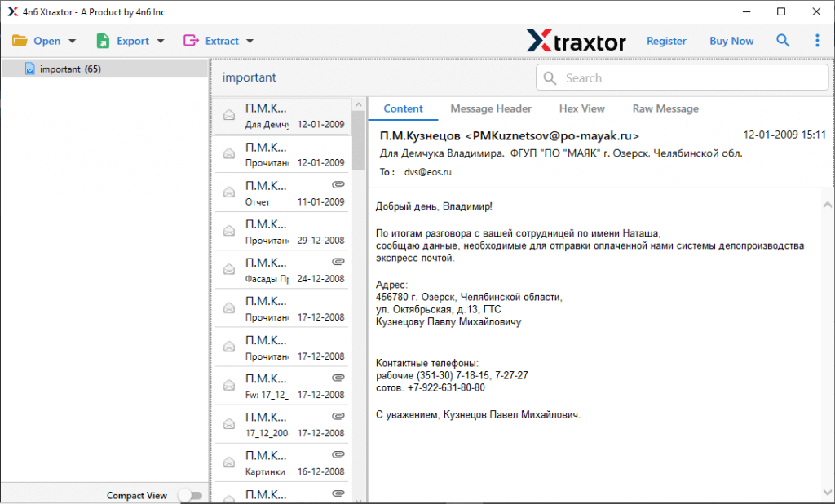The image size is (835, 504).
Task: Click envelope icon of 'Отчет' message
Action: tap(229, 192)
